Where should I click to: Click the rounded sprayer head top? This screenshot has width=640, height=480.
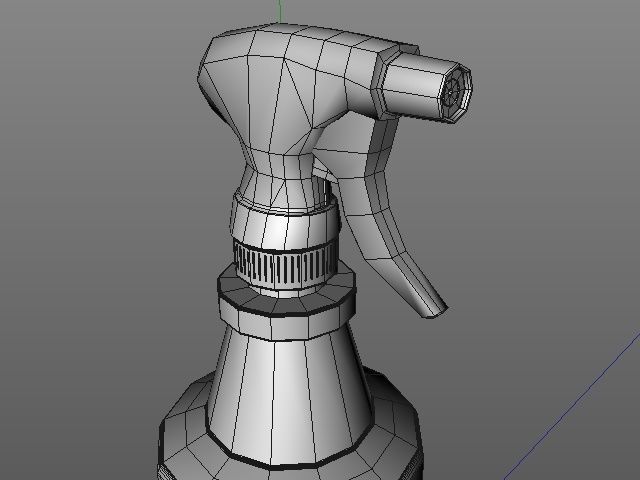[286, 88]
